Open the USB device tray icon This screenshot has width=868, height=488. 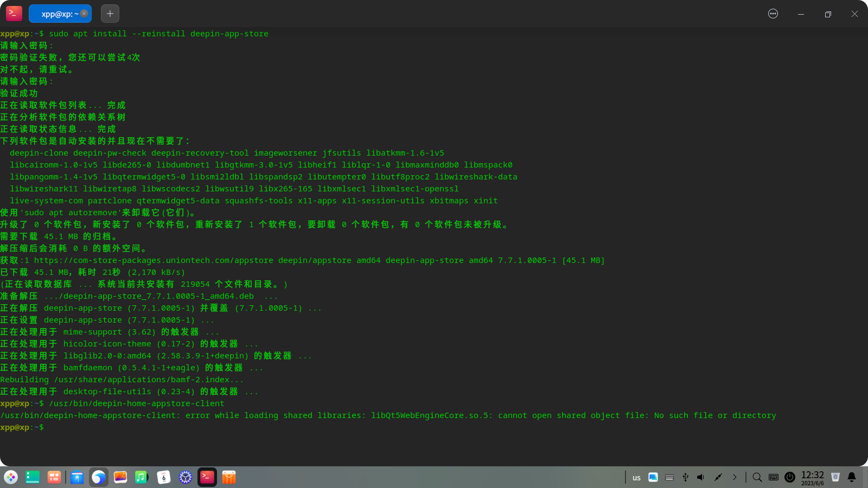coord(685,477)
